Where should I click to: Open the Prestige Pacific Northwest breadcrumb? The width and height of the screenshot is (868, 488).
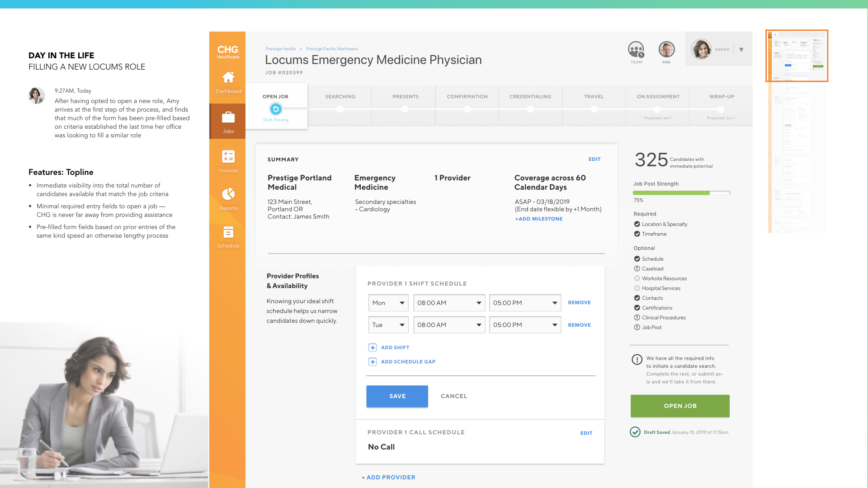click(332, 49)
